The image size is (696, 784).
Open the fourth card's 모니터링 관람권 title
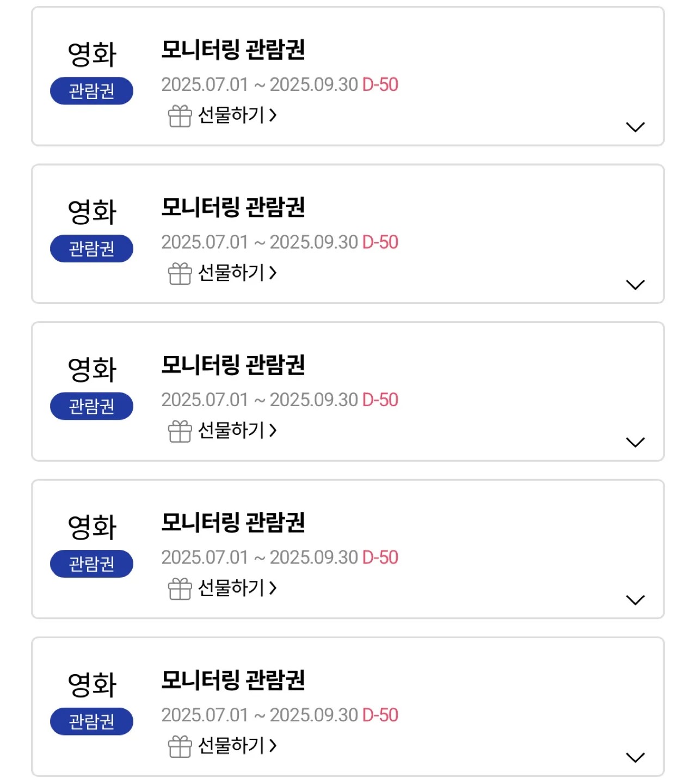click(233, 523)
